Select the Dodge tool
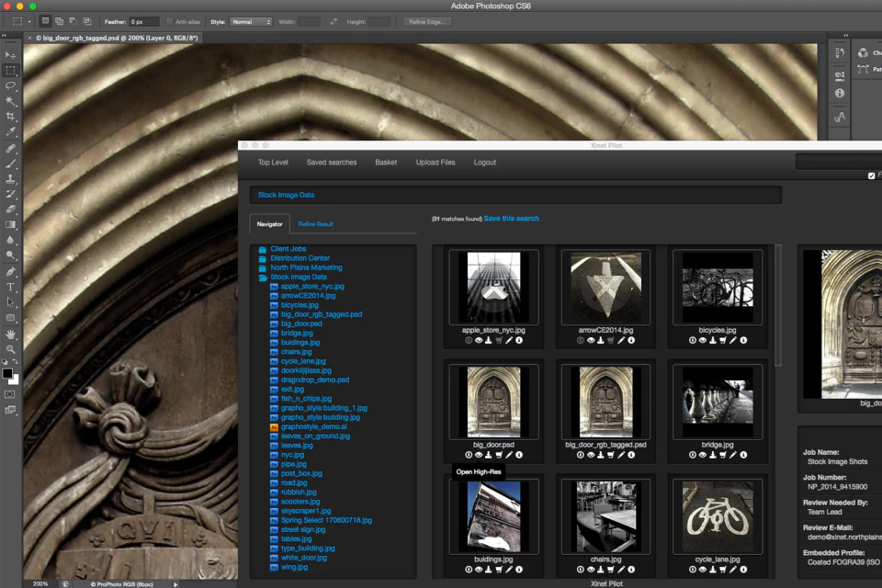 [10, 254]
